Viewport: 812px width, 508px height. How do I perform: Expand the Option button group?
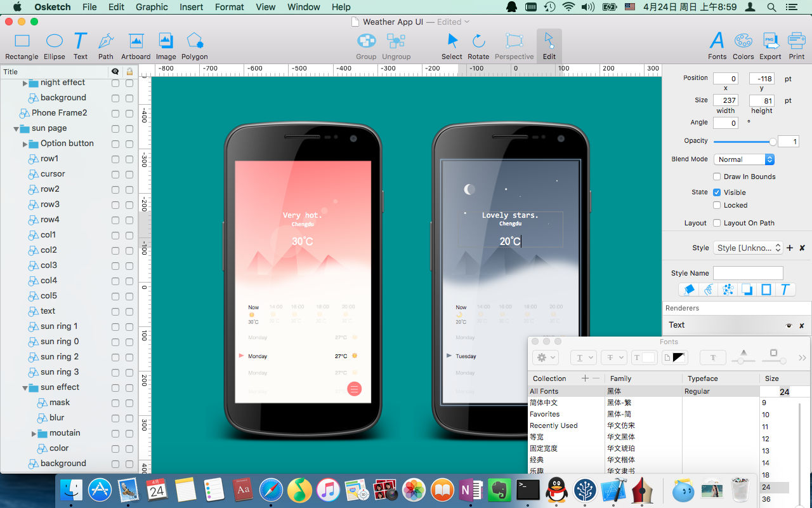pos(25,144)
